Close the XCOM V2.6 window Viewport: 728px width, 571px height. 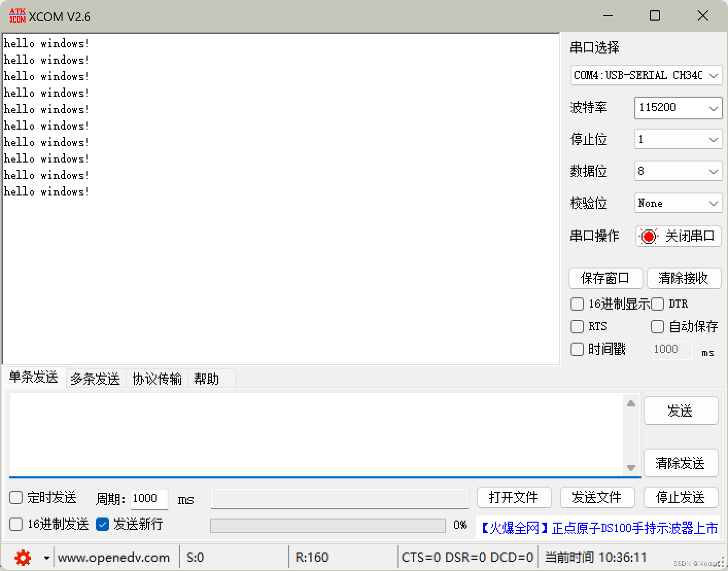tap(703, 16)
